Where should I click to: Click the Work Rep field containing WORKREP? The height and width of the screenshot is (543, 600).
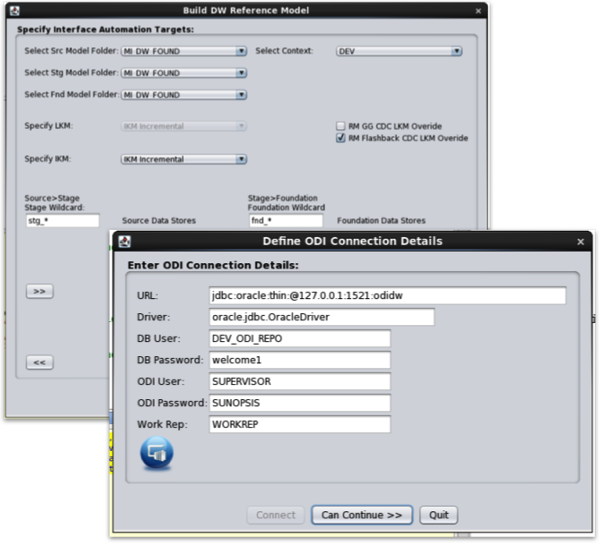pos(300,424)
